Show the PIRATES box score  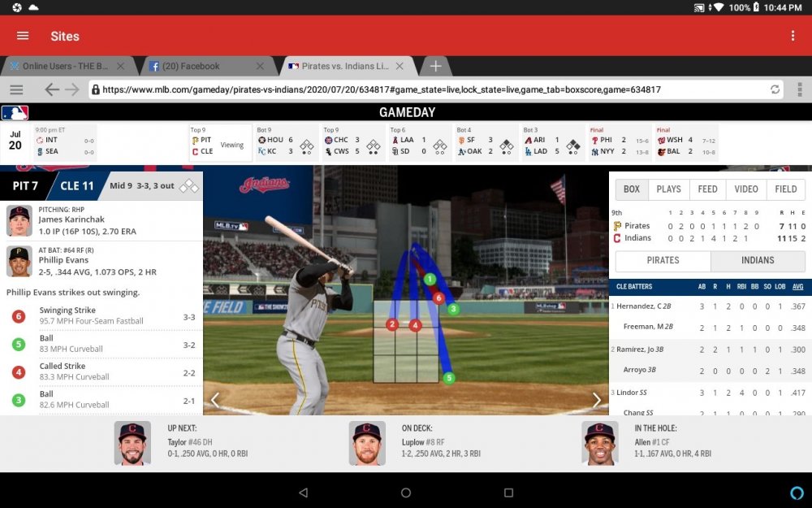point(663,260)
